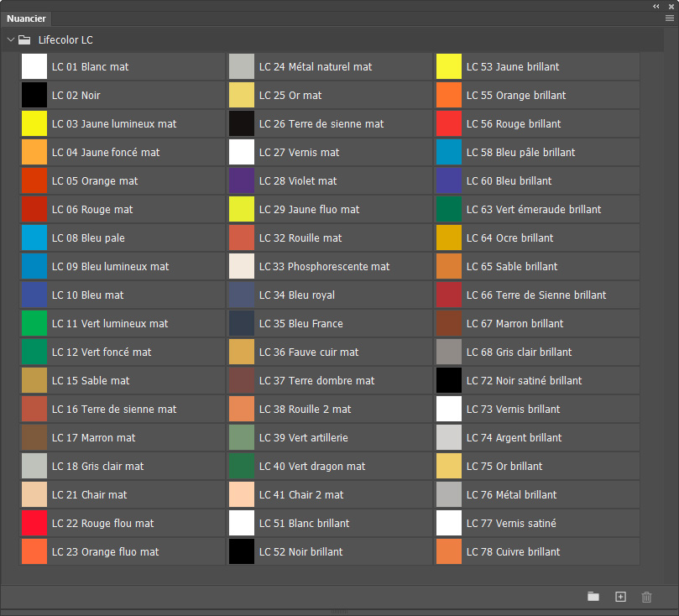Screen dimensions: 679x616
Task: Select the LC 72 Noir satiné brillant swatch
Action: point(449,381)
